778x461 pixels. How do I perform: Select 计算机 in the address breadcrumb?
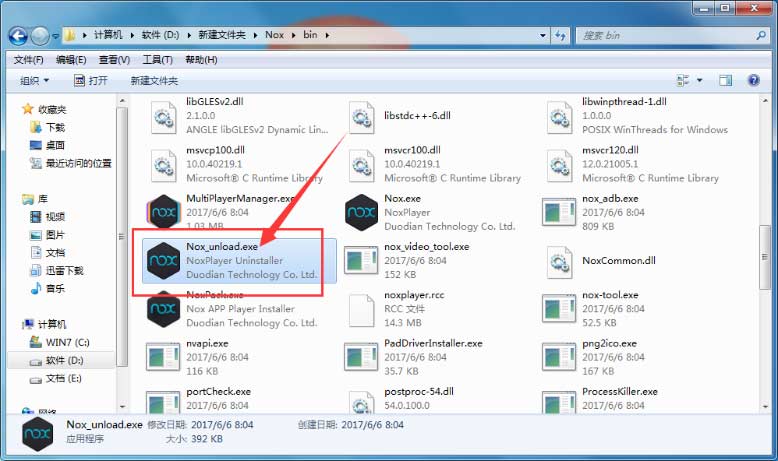pyautogui.click(x=108, y=35)
